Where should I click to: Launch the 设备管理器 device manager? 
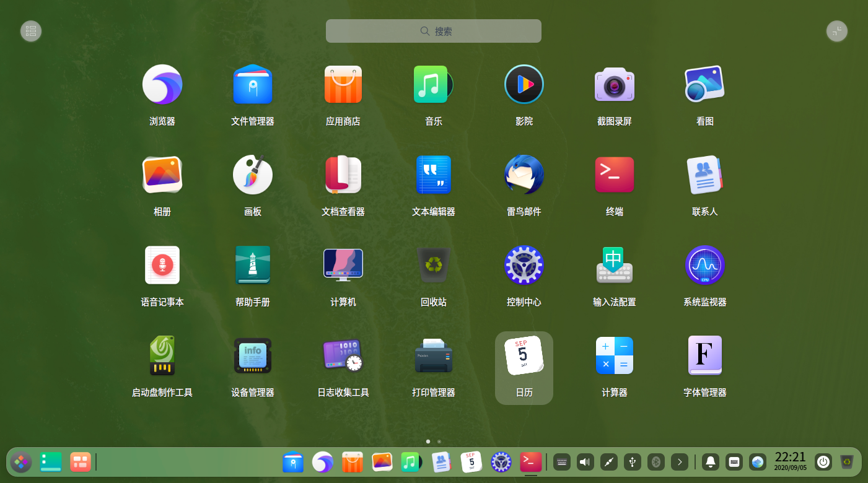click(253, 356)
